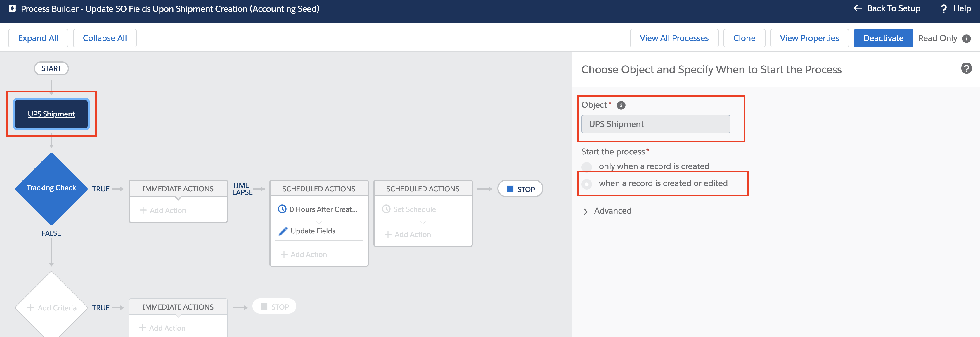Click the blue square STOP icon

tap(510, 189)
